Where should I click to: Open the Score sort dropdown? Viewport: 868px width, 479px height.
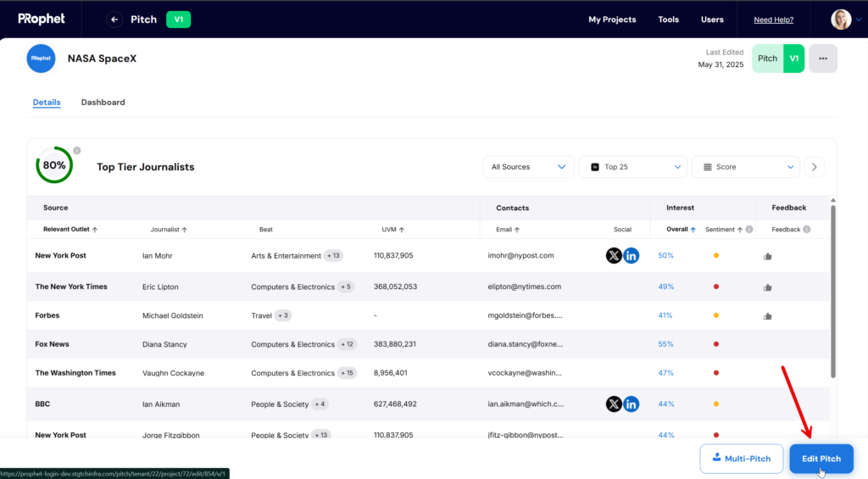point(746,167)
